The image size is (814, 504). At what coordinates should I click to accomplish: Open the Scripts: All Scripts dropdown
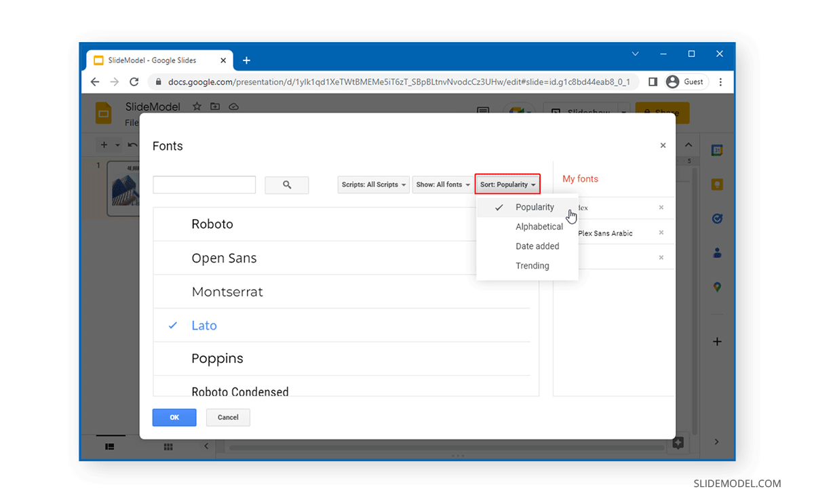(x=373, y=184)
